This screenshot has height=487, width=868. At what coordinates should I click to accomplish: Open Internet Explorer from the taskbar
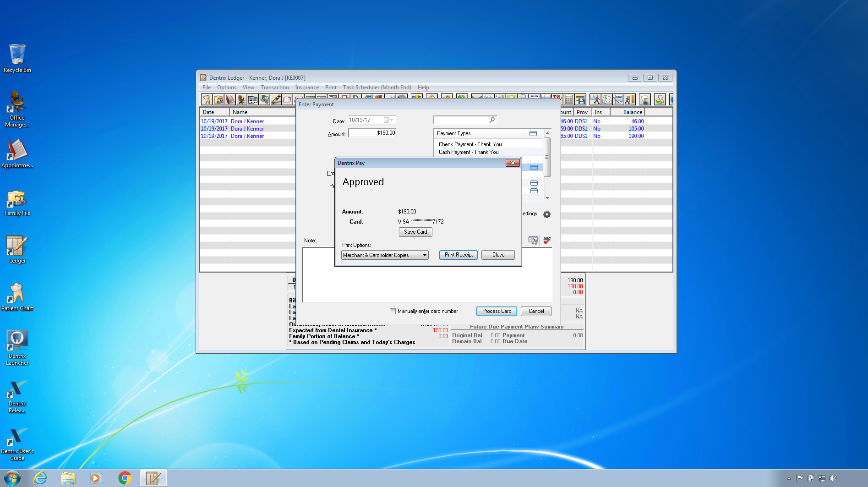point(40,478)
